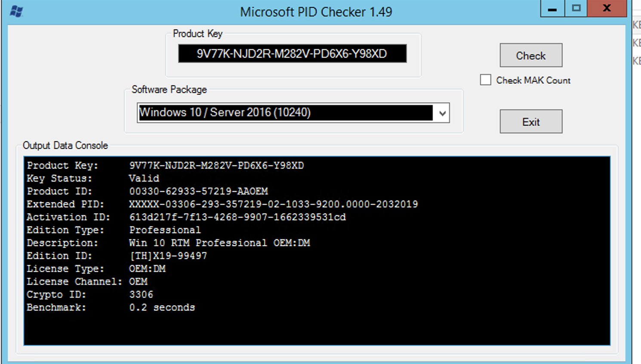Image resolution: width=641 pixels, height=364 pixels.
Task: Click the Microsoft PID Checker 1.49 title text
Action: (316, 12)
